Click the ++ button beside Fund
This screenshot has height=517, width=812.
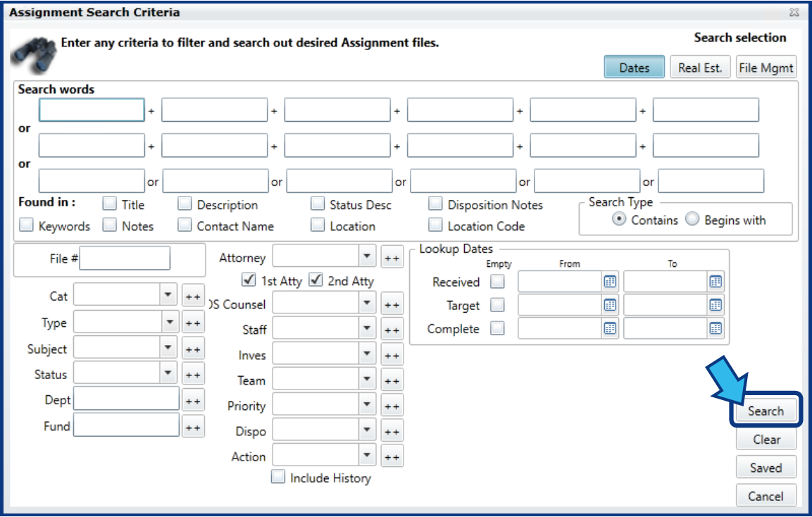[193, 427]
